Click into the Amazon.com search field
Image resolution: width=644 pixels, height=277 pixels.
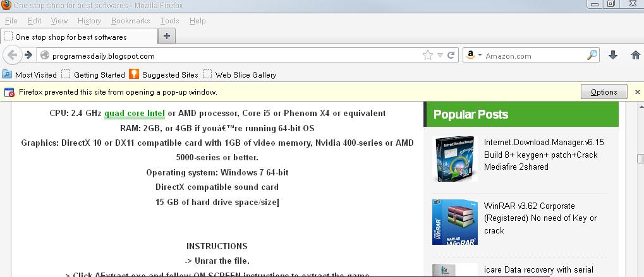(x=534, y=56)
